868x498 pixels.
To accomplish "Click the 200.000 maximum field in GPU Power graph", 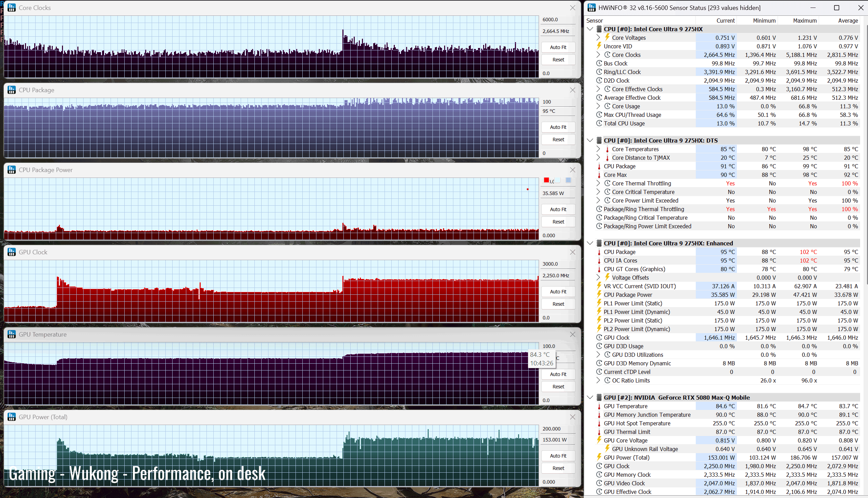I will tap(558, 429).
